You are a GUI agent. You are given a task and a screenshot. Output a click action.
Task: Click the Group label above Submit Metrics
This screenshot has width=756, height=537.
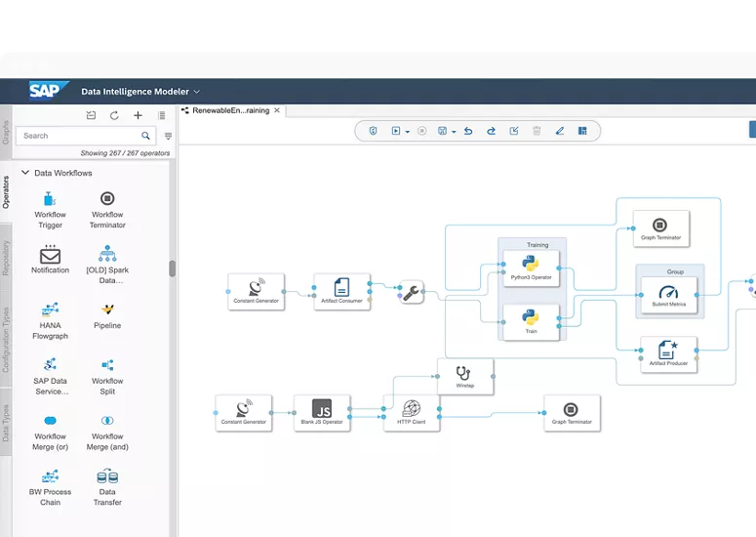(x=675, y=271)
